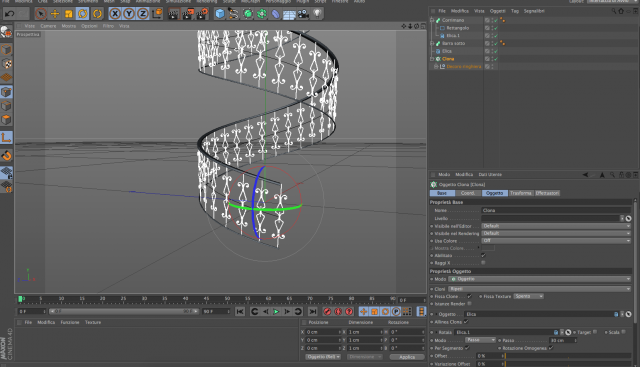
Task: Toggle the Z axis lock icon
Action: [142, 14]
